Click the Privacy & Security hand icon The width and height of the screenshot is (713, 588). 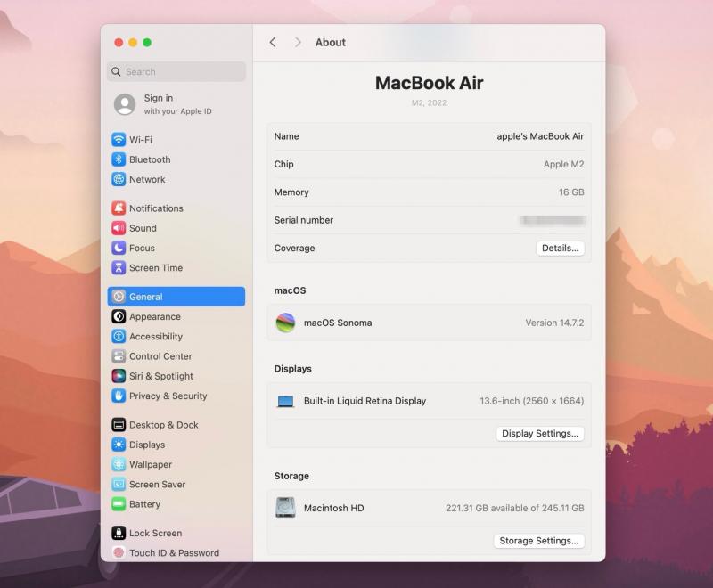click(119, 396)
